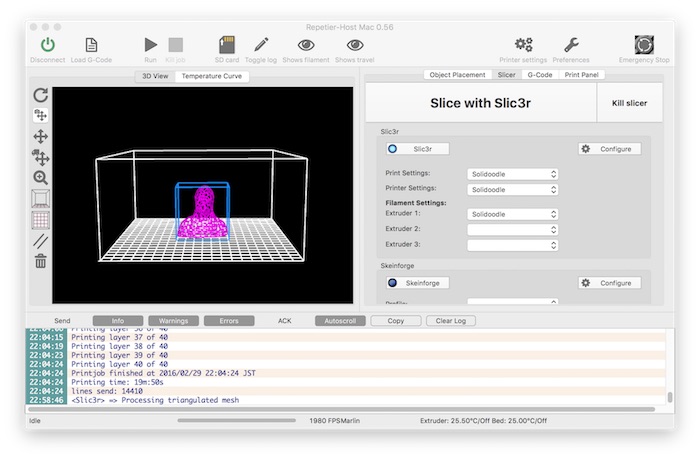
Task: Click Configure for Slic3r
Action: point(610,149)
